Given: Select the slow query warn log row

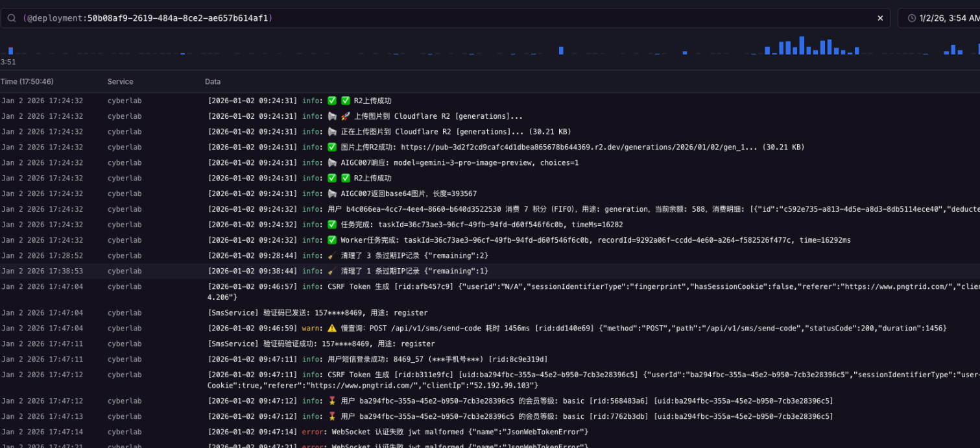Looking at the screenshot, I should click(490, 329).
